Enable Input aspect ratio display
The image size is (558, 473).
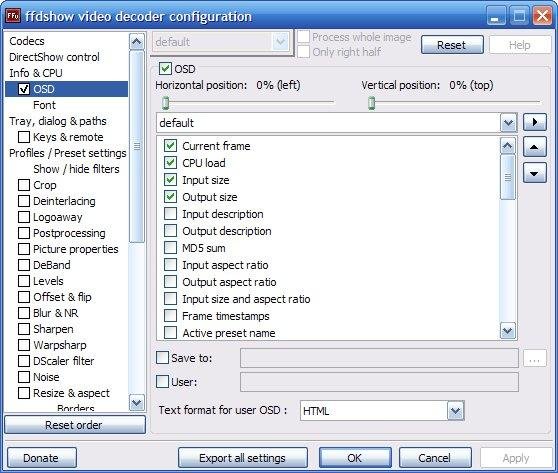click(x=170, y=265)
